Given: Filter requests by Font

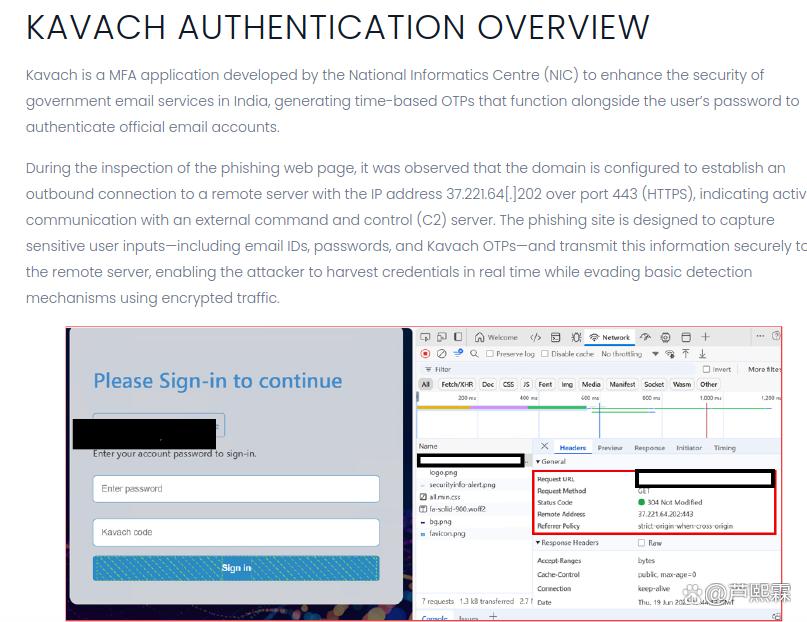Looking at the screenshot, I should coord(545,384).
